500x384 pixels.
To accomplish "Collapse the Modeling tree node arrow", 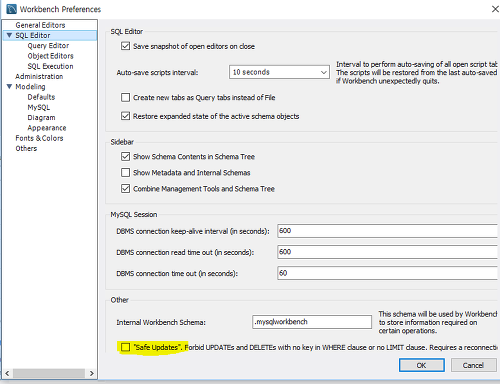I will 9,87.
